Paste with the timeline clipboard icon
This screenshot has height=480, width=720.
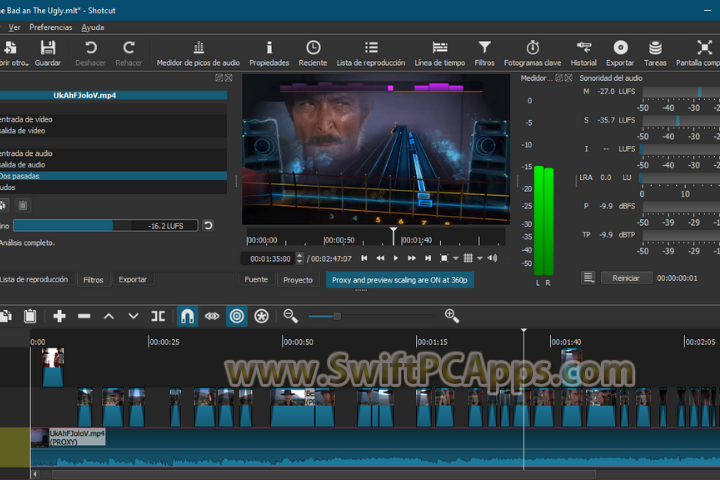[x=30, y=316]
